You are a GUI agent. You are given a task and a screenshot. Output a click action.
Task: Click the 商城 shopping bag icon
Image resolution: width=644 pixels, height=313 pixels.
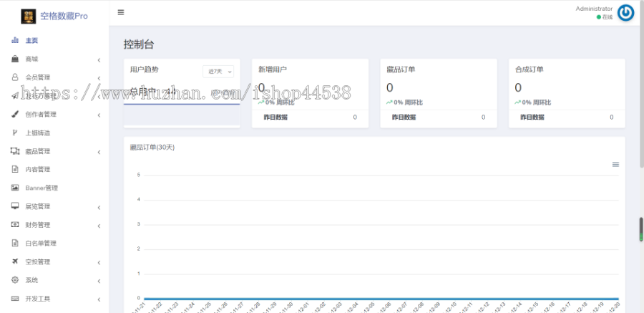point(15,59)
